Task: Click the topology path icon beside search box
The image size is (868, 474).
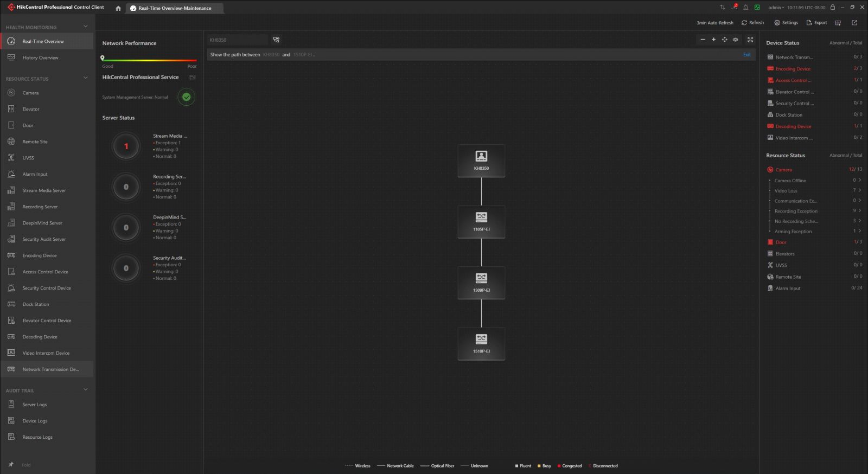Action: tap(276, 40)
